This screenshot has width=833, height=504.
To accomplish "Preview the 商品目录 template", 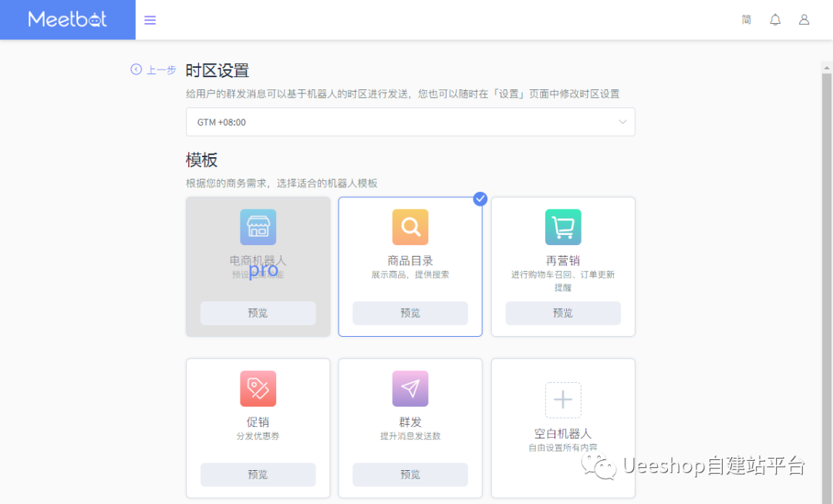I will pyautogui.click(x=410, y=313).
